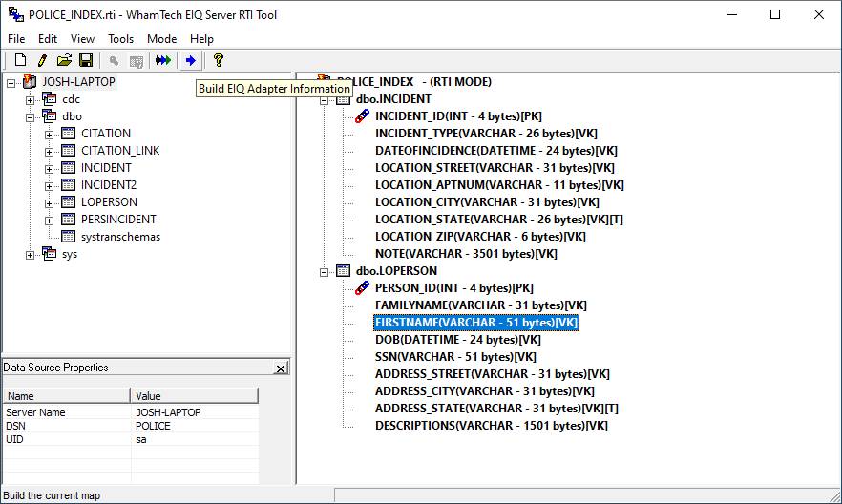Viewport: 842px width, 504px height.
Task: Click the pencil edit toolbar icon
Action: (42, 60)
